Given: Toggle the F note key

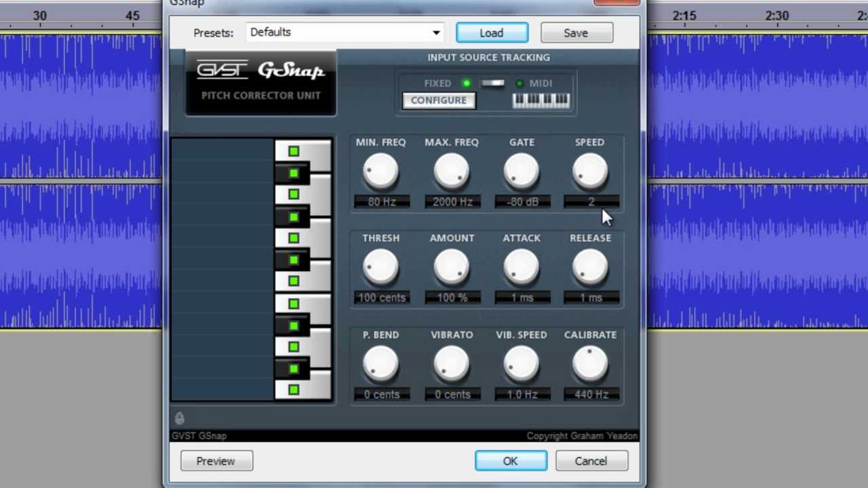Looking at the screenshot, I should click(x=294, y=281).
